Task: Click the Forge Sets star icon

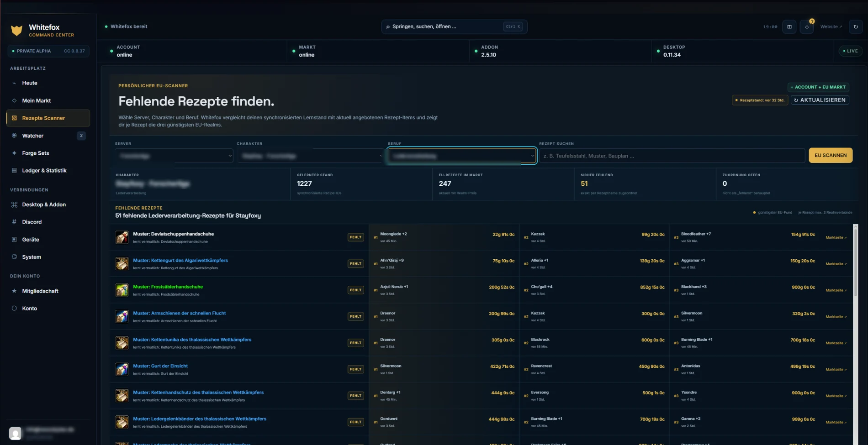Action: pos(14,153)
